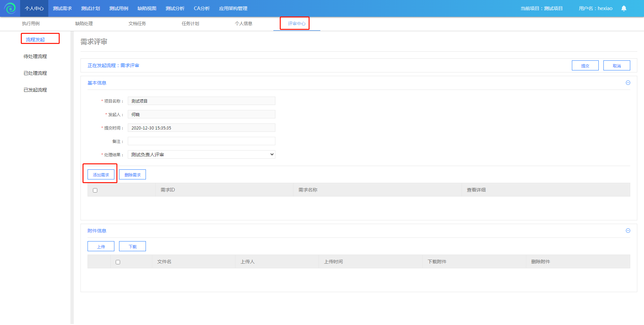644x325 pixels.
Task: Open the 测试用例 menu
Action: 119,8
